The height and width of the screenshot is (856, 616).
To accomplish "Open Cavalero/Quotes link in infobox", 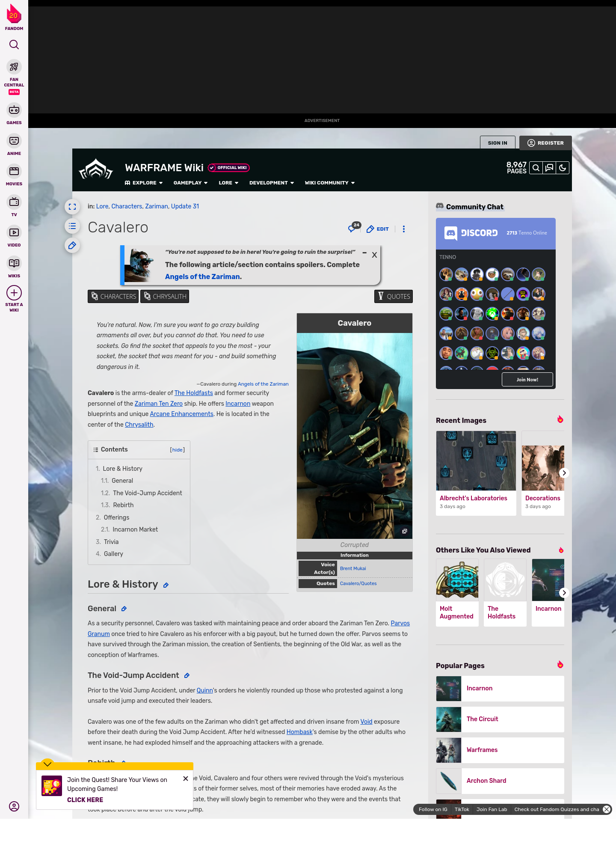I will 358,583.
